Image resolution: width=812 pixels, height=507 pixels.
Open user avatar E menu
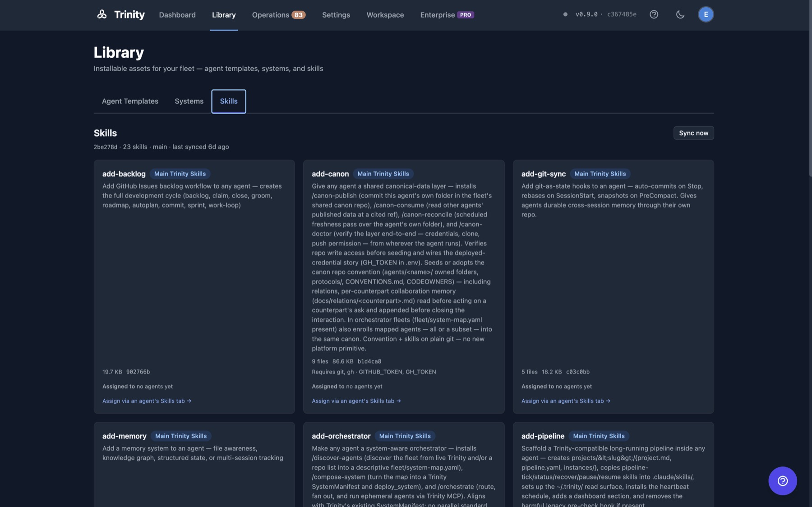[706, 14]
